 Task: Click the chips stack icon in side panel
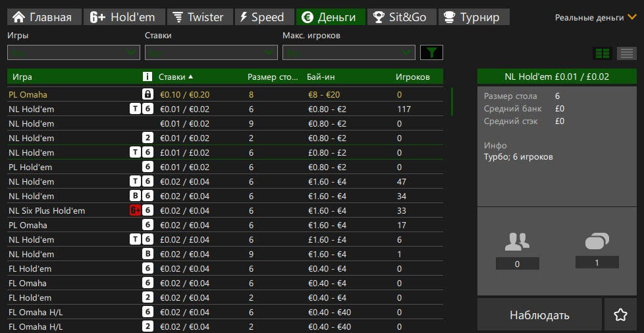(597, 241)
